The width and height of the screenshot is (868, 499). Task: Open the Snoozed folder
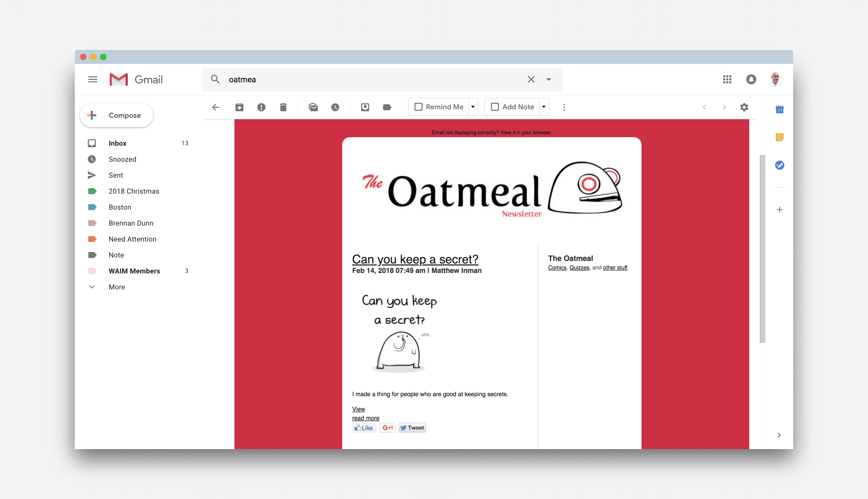pyautogui.click(x=122, y=159)
